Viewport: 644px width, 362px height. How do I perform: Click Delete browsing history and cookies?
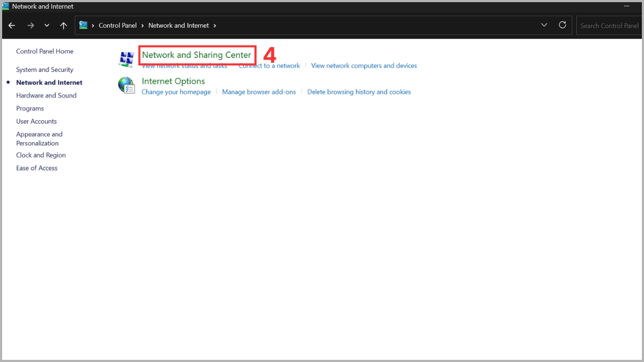tap(359, 92)
